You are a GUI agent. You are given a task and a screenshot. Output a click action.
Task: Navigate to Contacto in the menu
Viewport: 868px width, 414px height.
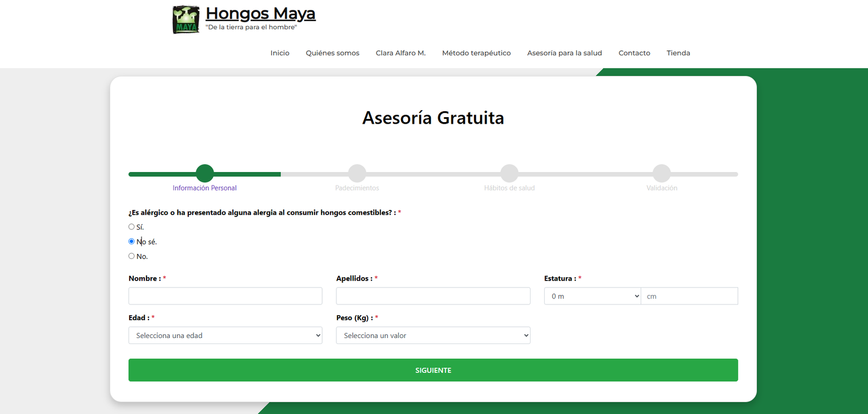(x=634, y=53)
